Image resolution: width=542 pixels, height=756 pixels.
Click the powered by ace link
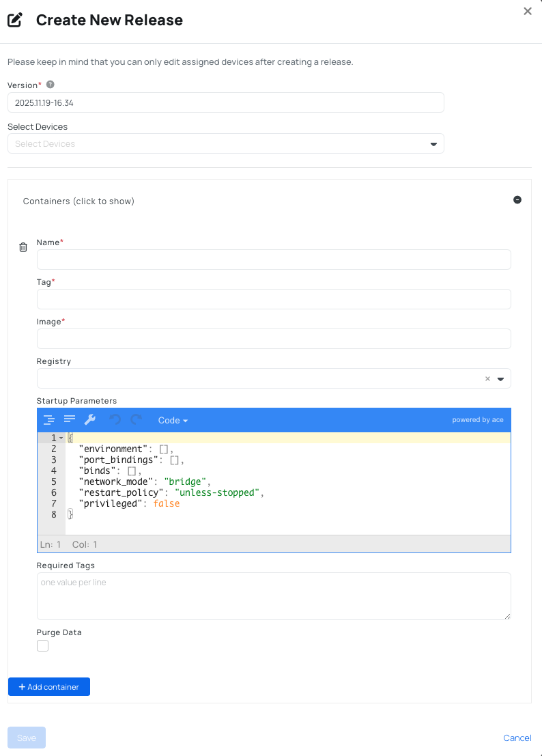[x=478, y=419]
